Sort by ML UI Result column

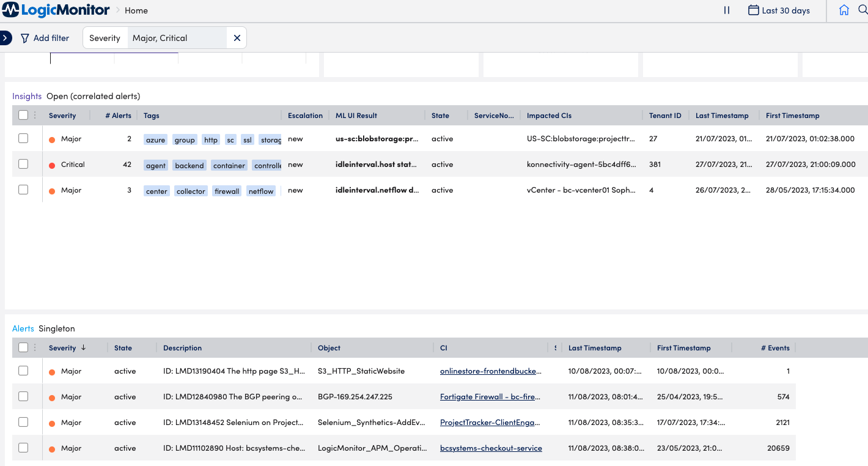tap(356, 116)
